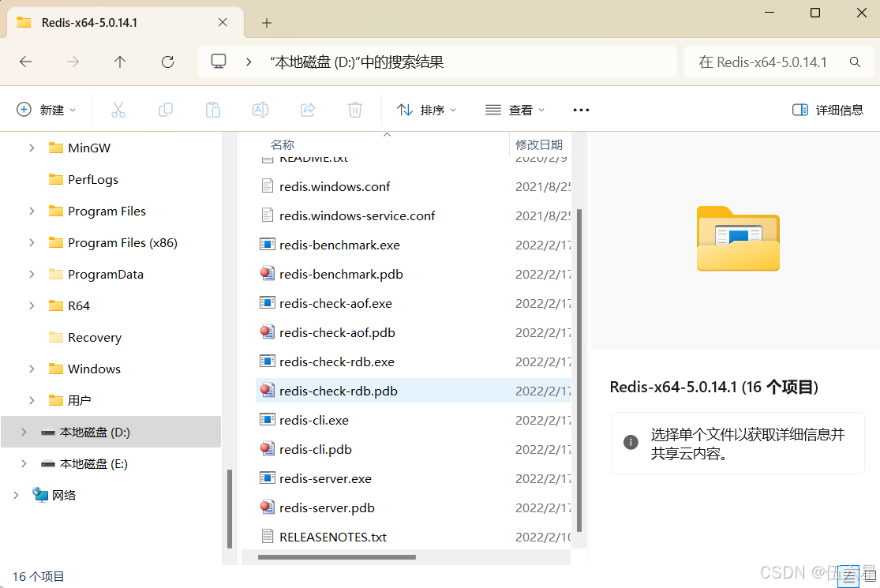The height and width of the screenshot is (588, 880).
Task: Expand the 网络 network node
Action: pyautogui.click(x=16, y=495)
